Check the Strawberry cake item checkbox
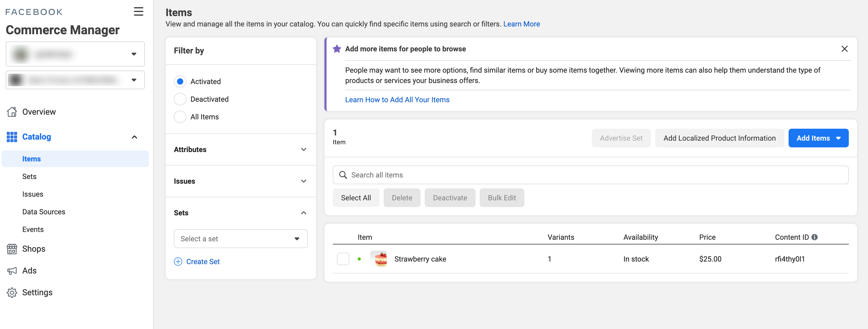Viewport: 868px width, 329px height. click(x=343, y=259)
